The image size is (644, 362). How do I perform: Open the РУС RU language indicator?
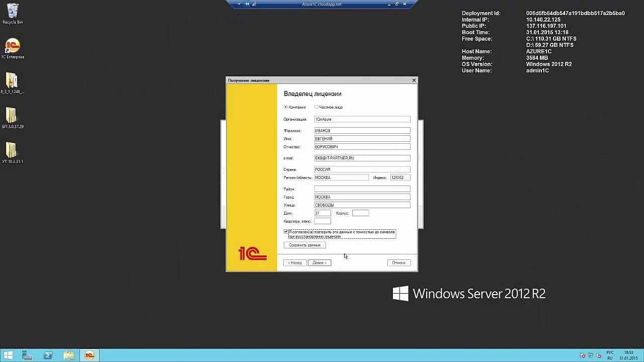point(610,355)
